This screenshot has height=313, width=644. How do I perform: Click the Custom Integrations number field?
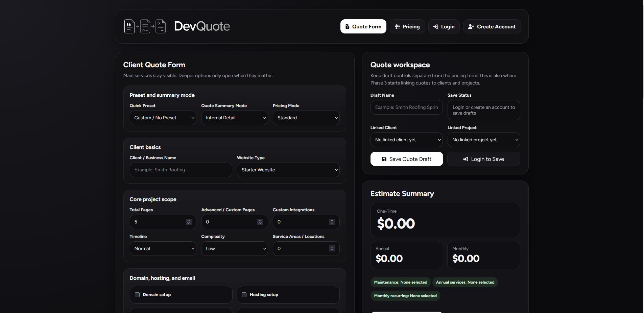pyautogui.click(x=306, y=222)
